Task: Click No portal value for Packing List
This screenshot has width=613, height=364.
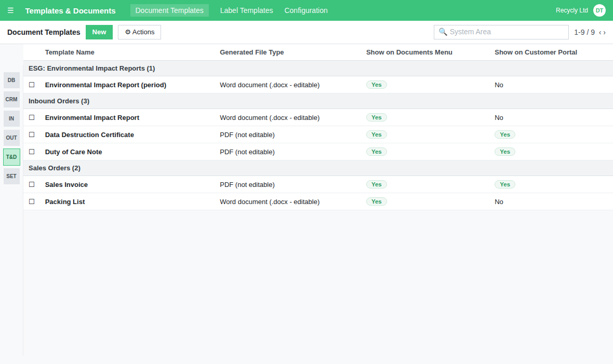Action: (x=499, y=202)
